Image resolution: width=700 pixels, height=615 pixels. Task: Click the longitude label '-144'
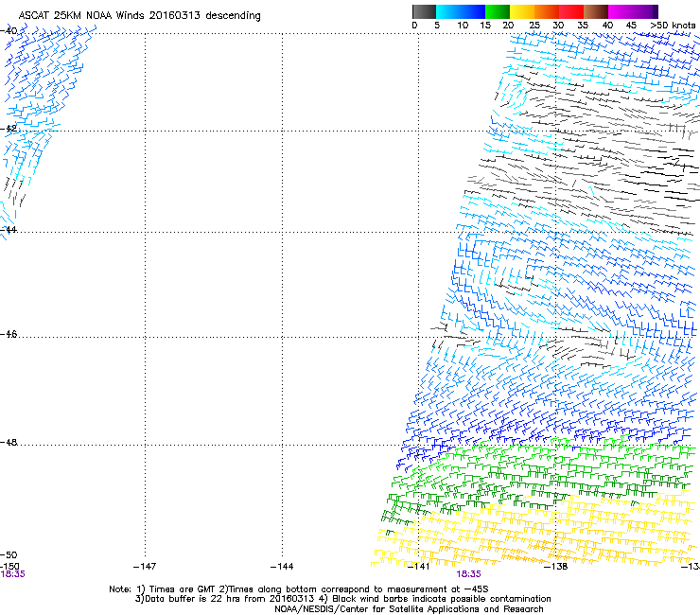[282, 567]
